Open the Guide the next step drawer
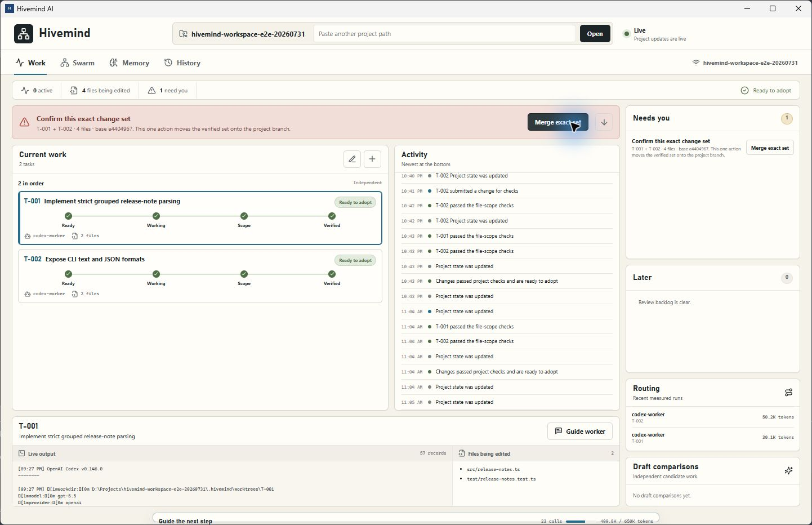Image resolution: width=812 pixels, height=525 pixels. coord(405,519)
